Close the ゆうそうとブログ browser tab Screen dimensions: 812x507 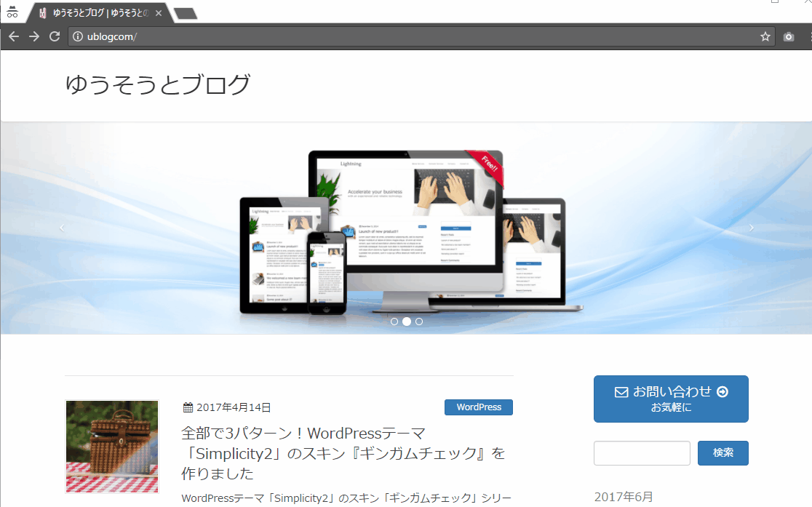[159, 13]
